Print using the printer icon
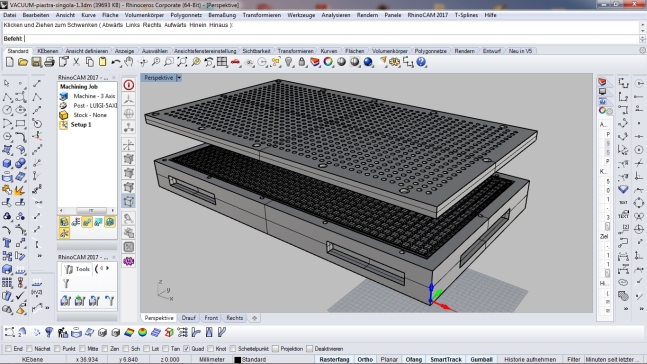This screenshot has height=364, width=647. coord(50,62)
